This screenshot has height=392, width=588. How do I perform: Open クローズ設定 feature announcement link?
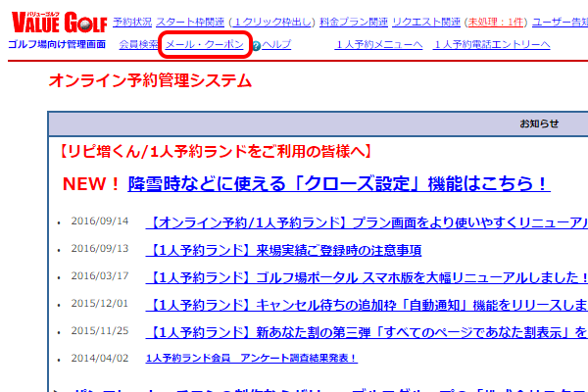(339, 184)
